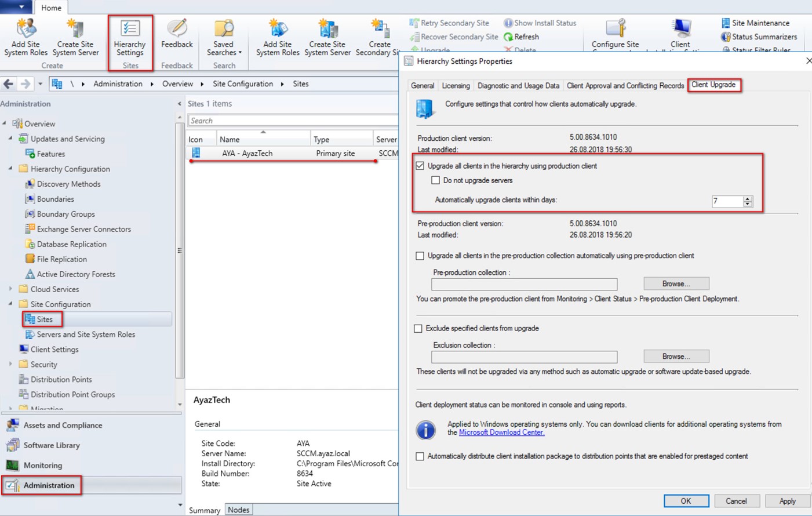Click the Configure Site Components icon
The height and width of the screenshot is (516, 812).
coord(616,35)
